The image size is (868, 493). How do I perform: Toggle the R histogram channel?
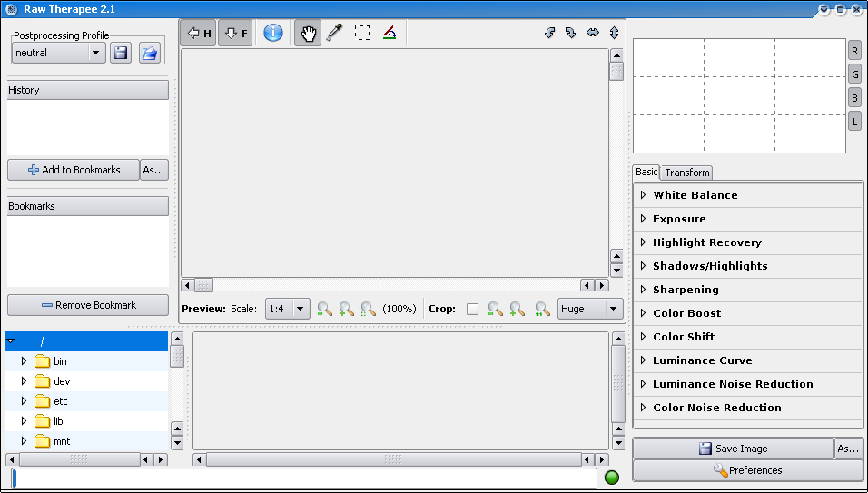[x=854, y=51]
